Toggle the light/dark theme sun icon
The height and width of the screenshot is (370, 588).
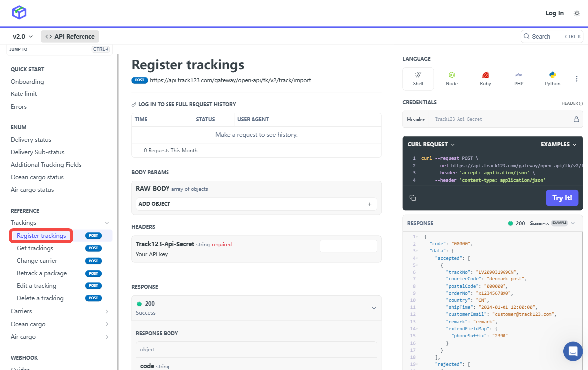[x=577, y=13]
